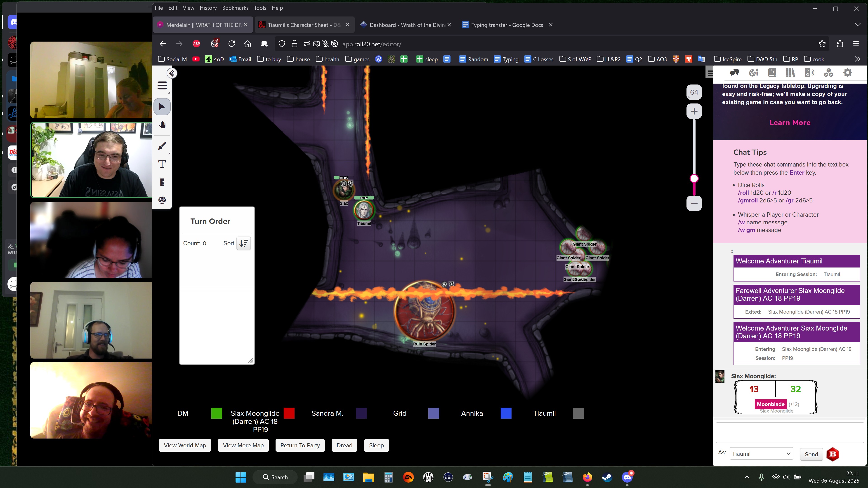Screen dimensions: 868x488
Task: Expand the Turn Order sort menu
Action: 244,244
